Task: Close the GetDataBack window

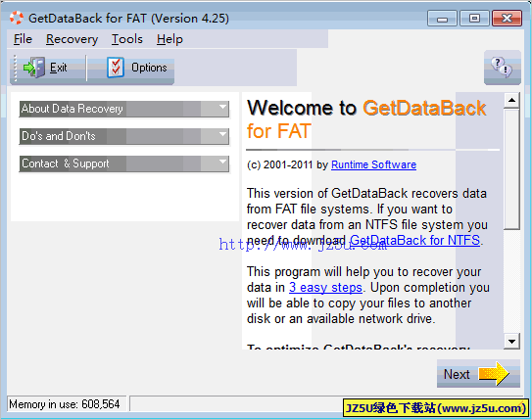Action: pyautogui.click(x=507, y=19)
